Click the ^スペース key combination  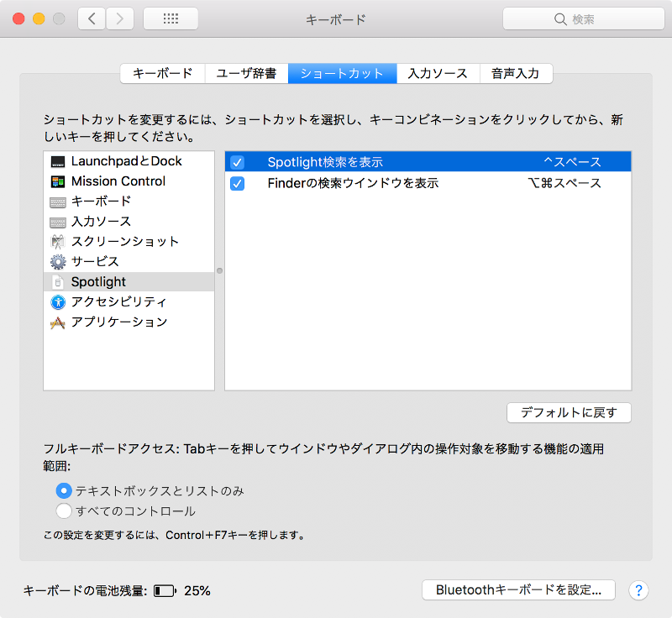[572, 162]
